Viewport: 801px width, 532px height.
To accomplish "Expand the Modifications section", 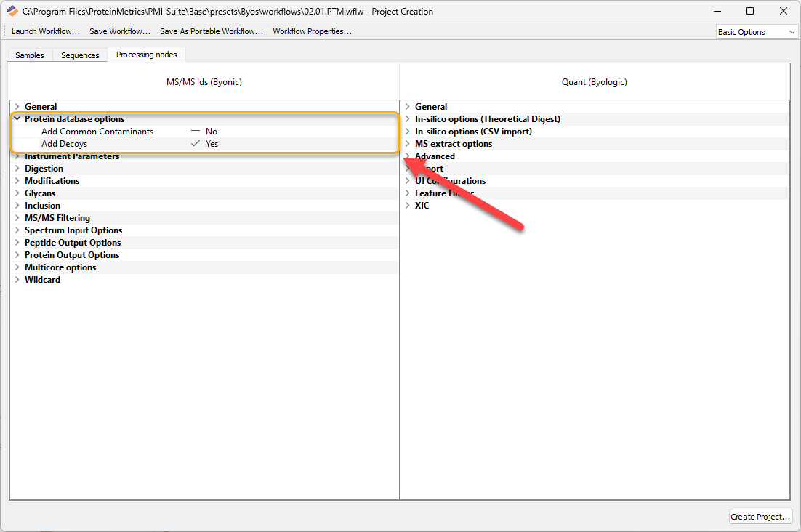I will click(x=17, y=181).
